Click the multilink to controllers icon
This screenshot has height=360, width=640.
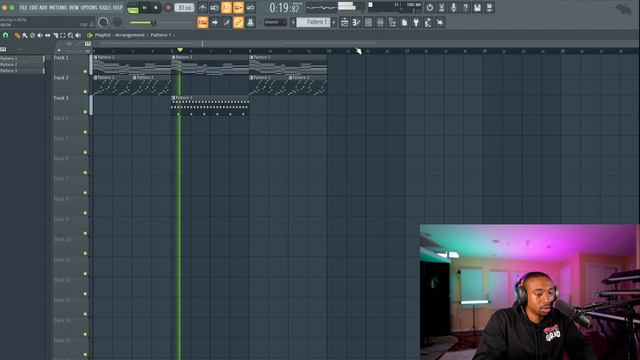[250, 22]
